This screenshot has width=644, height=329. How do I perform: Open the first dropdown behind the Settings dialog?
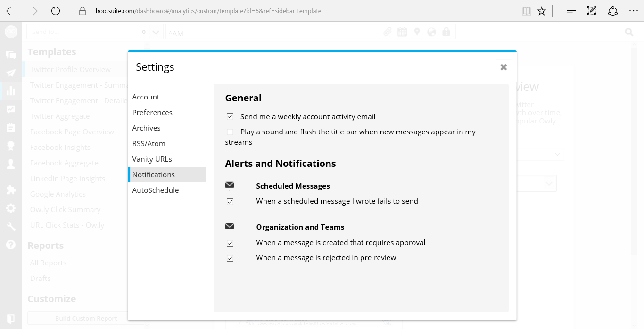pyautogui.click(x=558, y=154)
